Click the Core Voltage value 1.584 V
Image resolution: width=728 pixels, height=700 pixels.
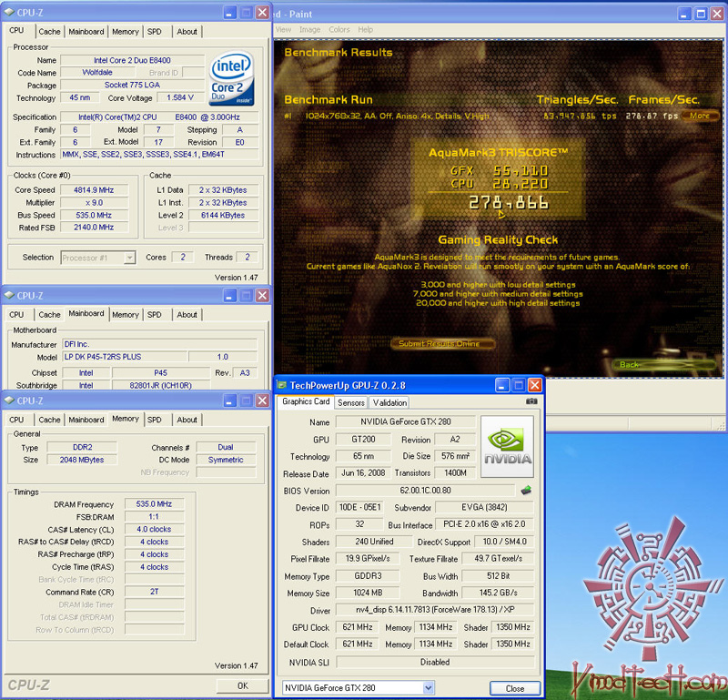[180, 97]
